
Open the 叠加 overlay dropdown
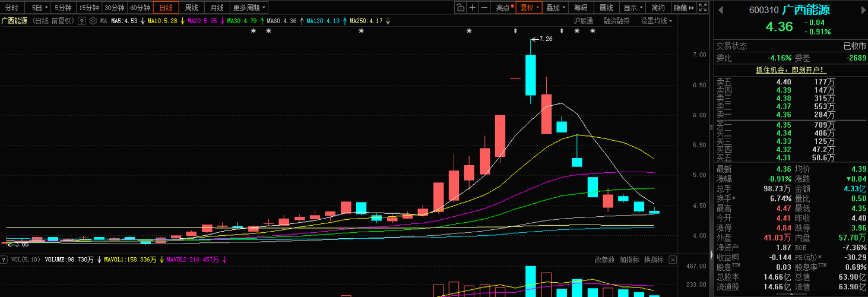coord(555,8)
